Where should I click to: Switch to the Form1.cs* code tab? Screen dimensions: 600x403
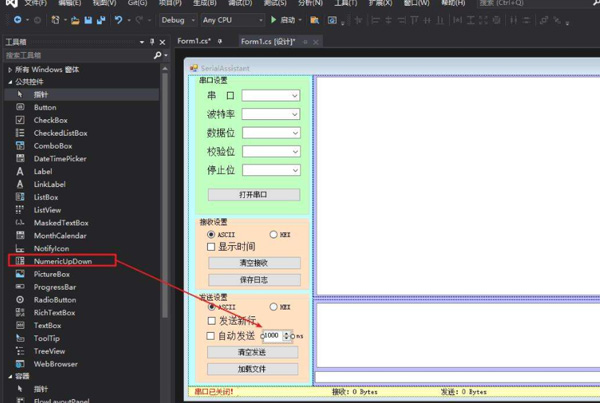click(x=194, y=41)
